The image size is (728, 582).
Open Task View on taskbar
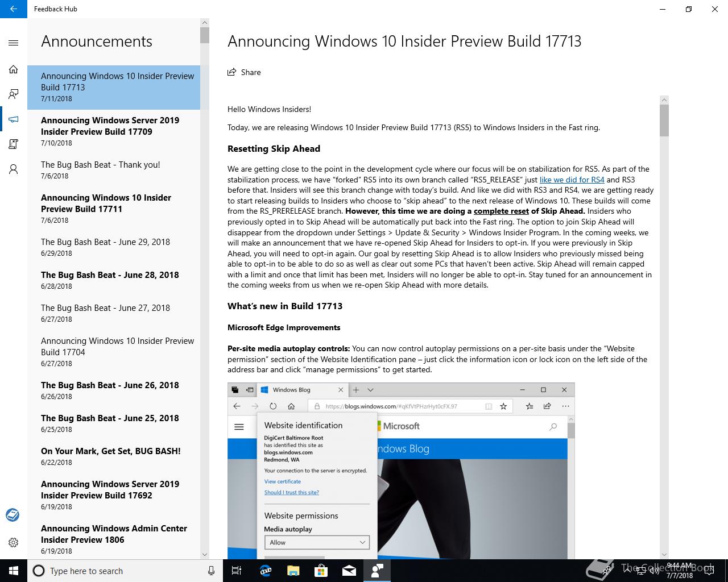[x=237, y=571]
